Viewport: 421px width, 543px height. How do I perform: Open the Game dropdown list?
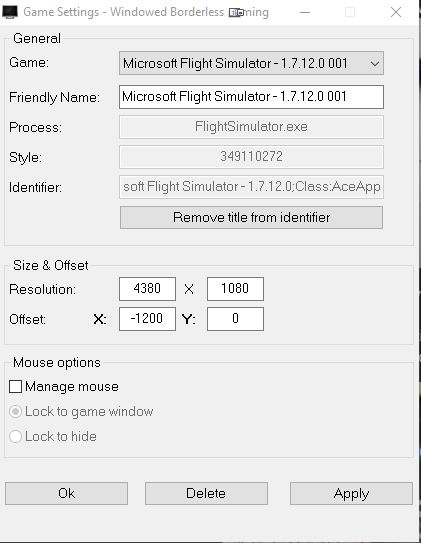click(x=251, y=63)
